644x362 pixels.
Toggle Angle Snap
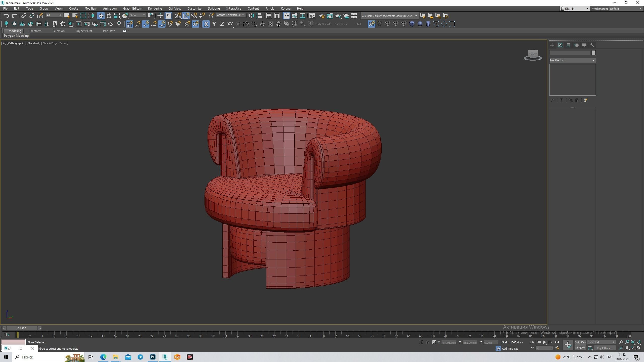point(186,16)
